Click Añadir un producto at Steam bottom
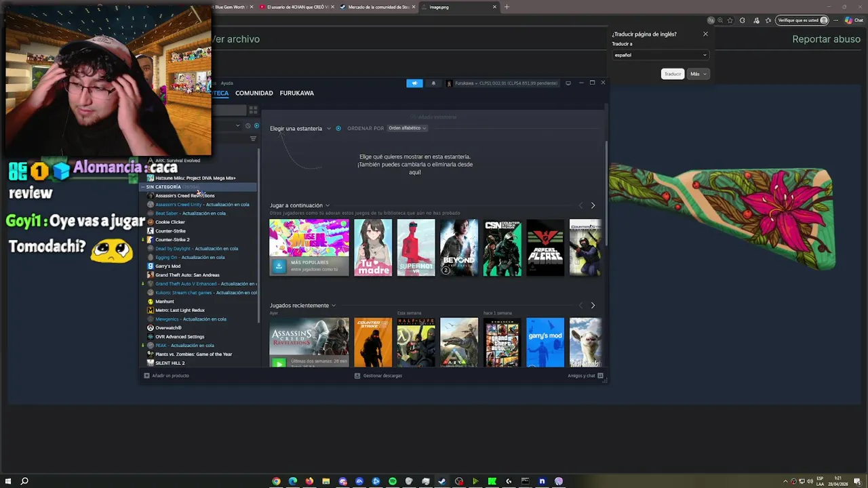The image size is (868, 488). click(x=167, y=375)
